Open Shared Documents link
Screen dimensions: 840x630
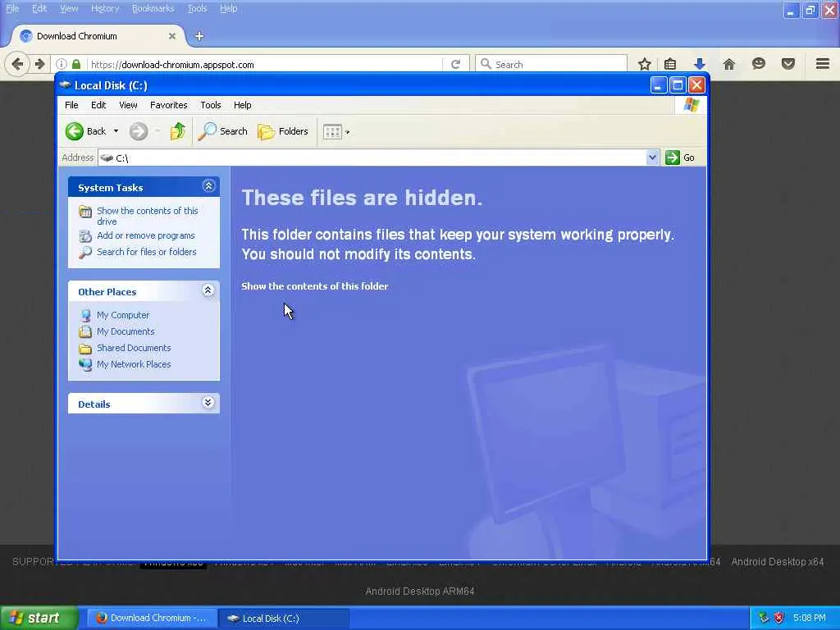tap(134, 348)
